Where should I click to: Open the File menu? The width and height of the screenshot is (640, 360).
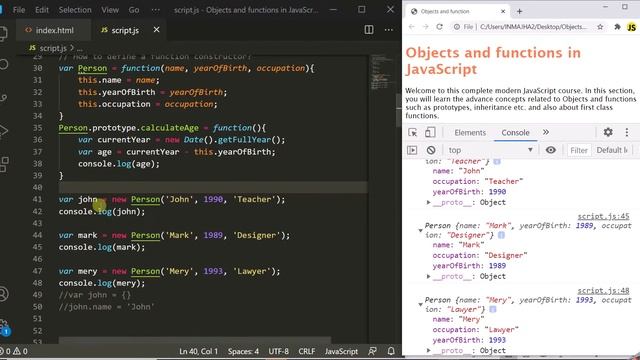coord(19,10)
